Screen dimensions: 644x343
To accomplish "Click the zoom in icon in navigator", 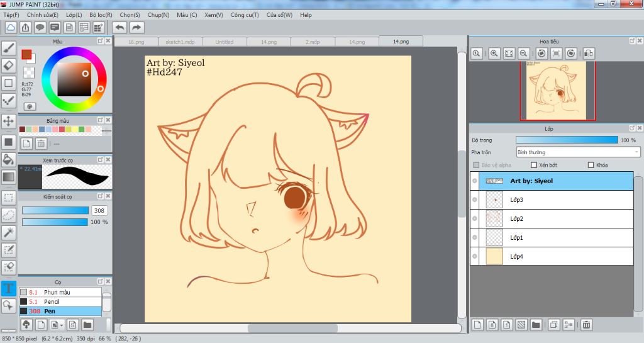I will 494,53.
